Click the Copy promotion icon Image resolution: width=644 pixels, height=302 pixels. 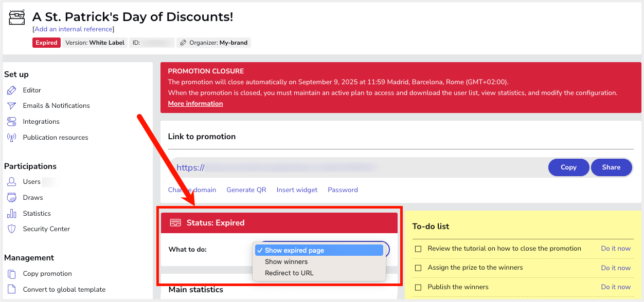coord(11,274)
